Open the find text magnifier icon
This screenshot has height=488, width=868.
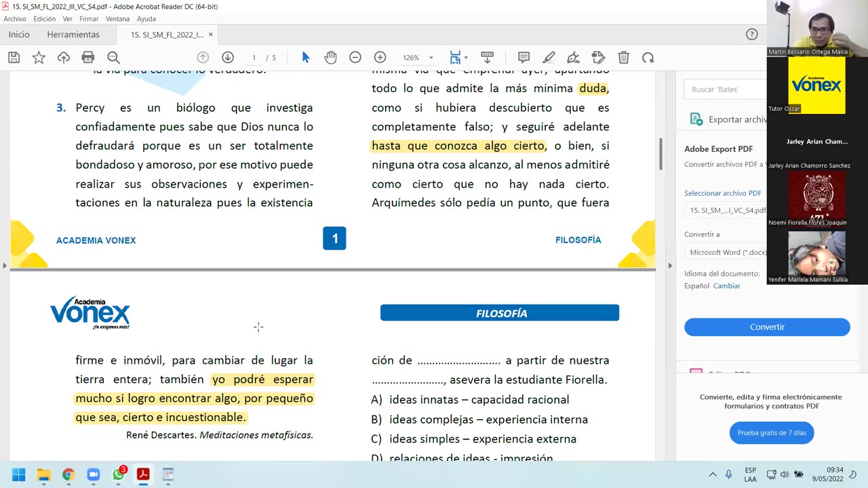113,58
